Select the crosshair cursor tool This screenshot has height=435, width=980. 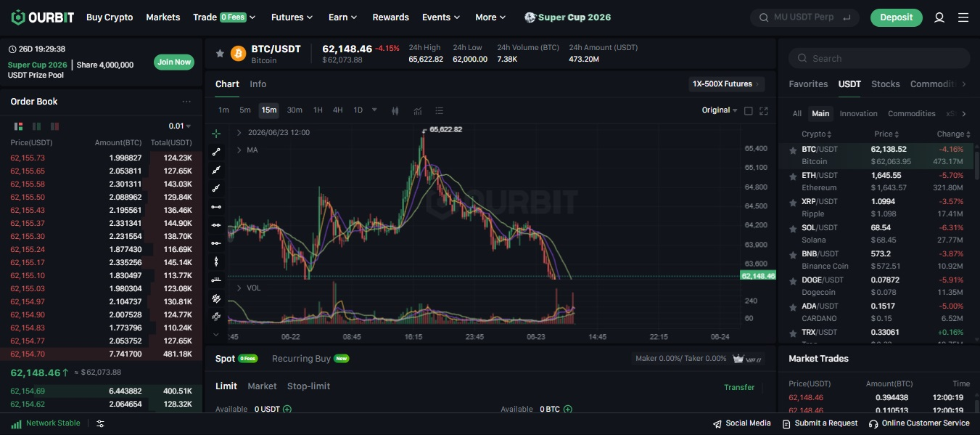coord(216,134)
